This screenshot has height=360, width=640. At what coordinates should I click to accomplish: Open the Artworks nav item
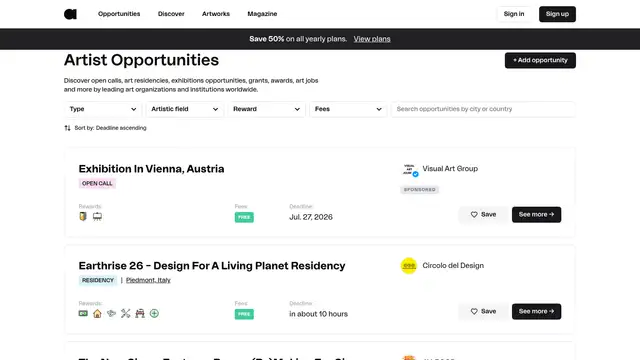coord(216,14)
